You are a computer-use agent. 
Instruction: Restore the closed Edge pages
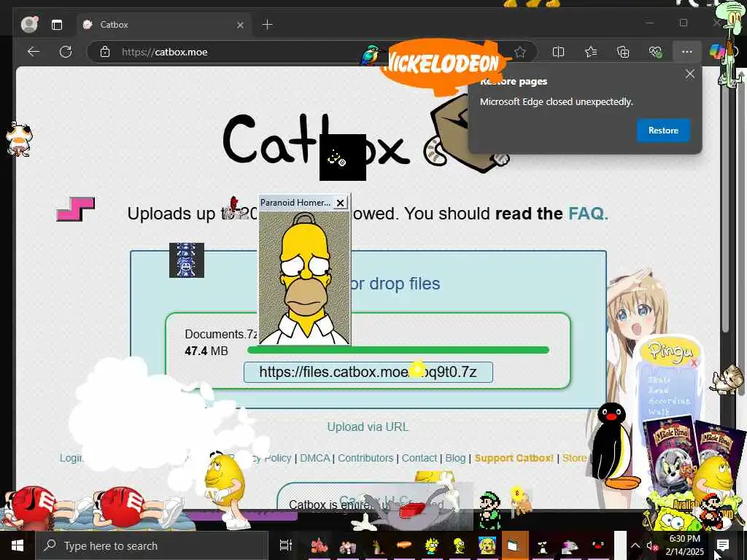click(x=663, y=131)
